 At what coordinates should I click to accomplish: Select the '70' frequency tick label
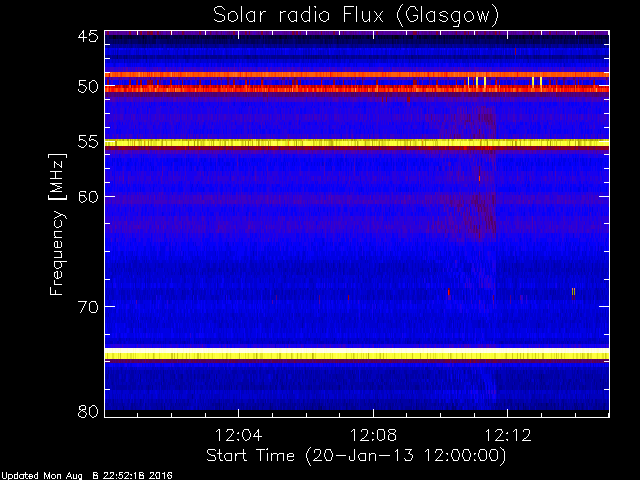coord(88,307)
